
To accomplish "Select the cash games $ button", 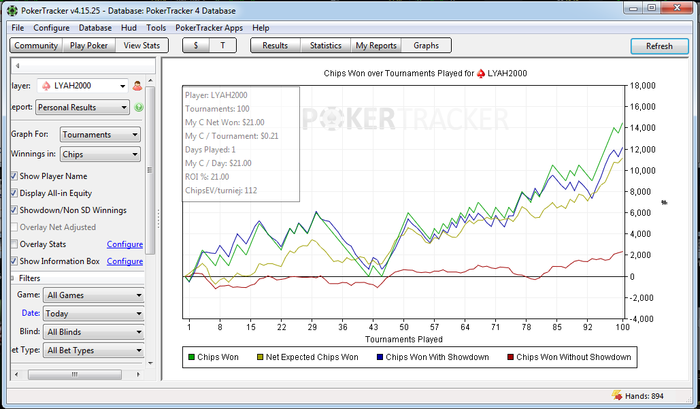I will click(x=198, y=45).
